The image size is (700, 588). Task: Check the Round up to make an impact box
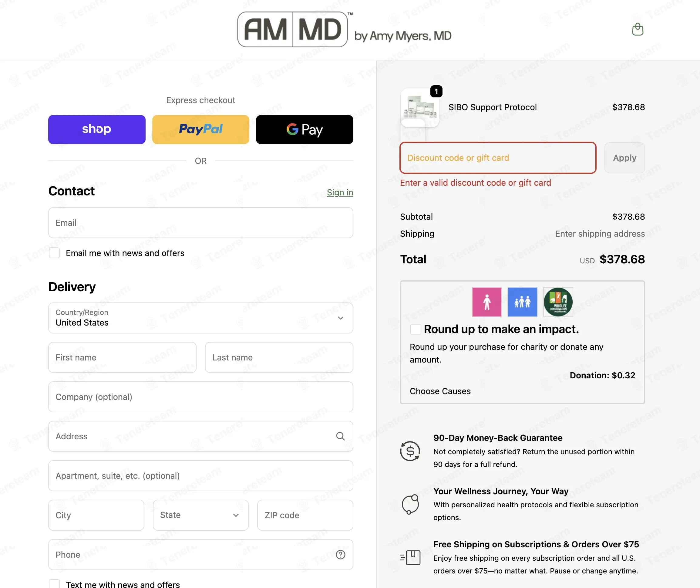click(x=415, y=329)
